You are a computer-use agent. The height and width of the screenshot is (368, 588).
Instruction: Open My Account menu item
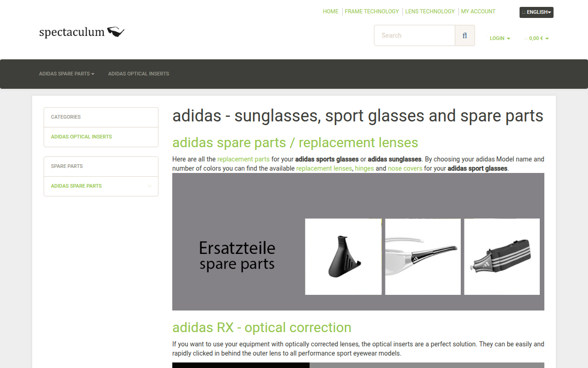pyautogui.click(x=478, y=11)
